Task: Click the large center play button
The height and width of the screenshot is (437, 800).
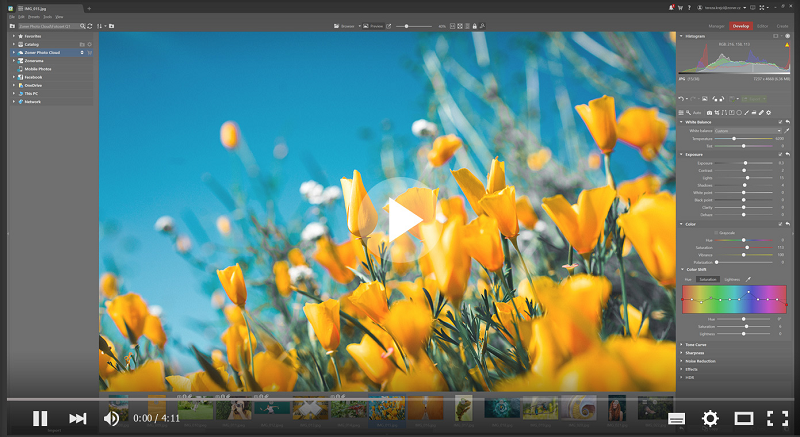Action: click(400, 220)
